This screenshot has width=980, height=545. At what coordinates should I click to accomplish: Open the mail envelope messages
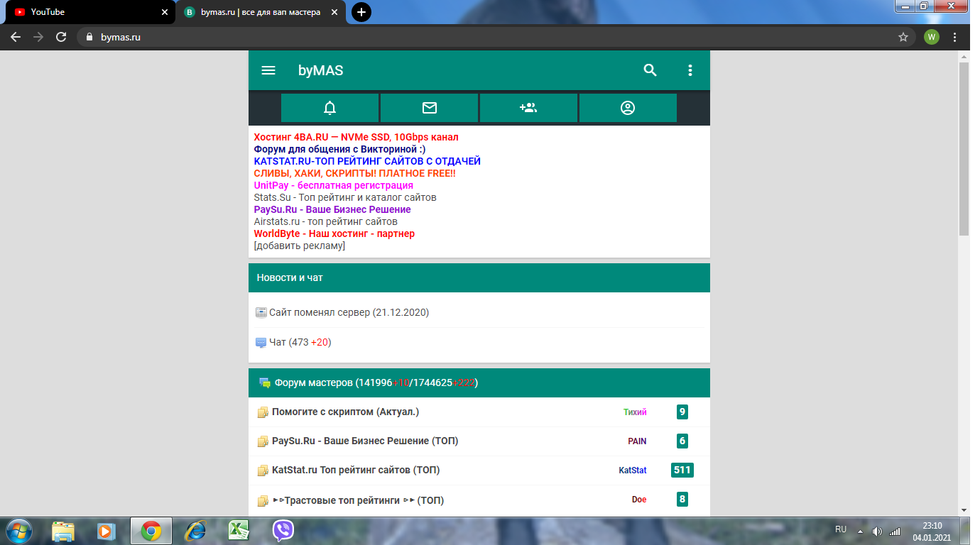(x=429, y=108)
